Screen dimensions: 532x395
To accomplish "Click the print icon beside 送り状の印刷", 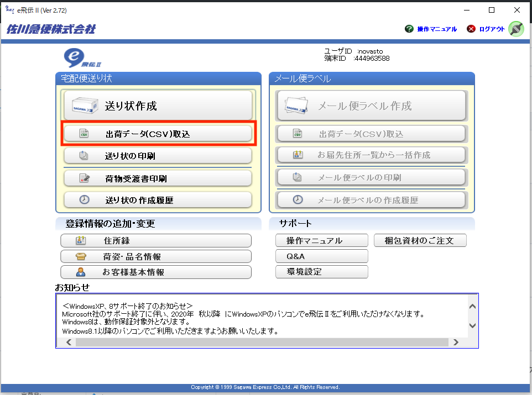I will [x=84, y=156].
